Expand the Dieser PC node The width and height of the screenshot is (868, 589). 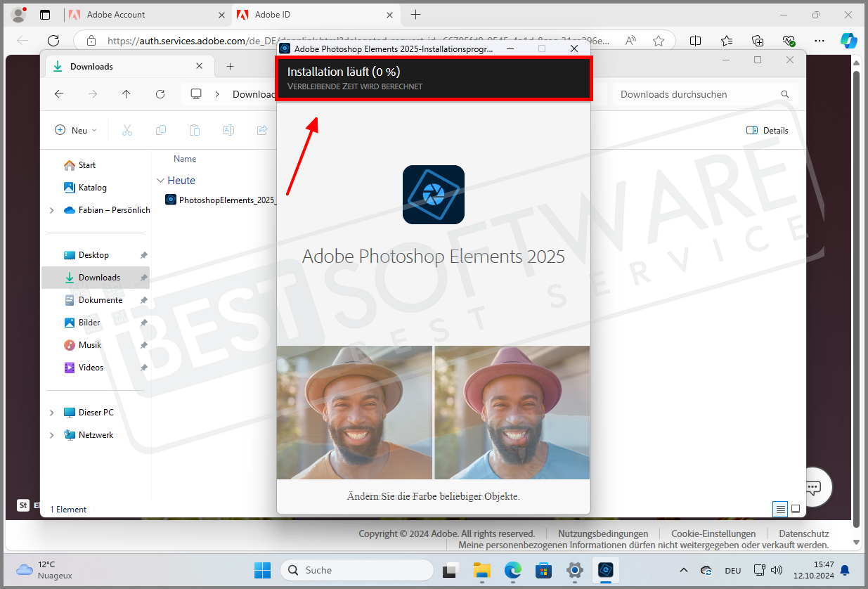coord(52,413)
